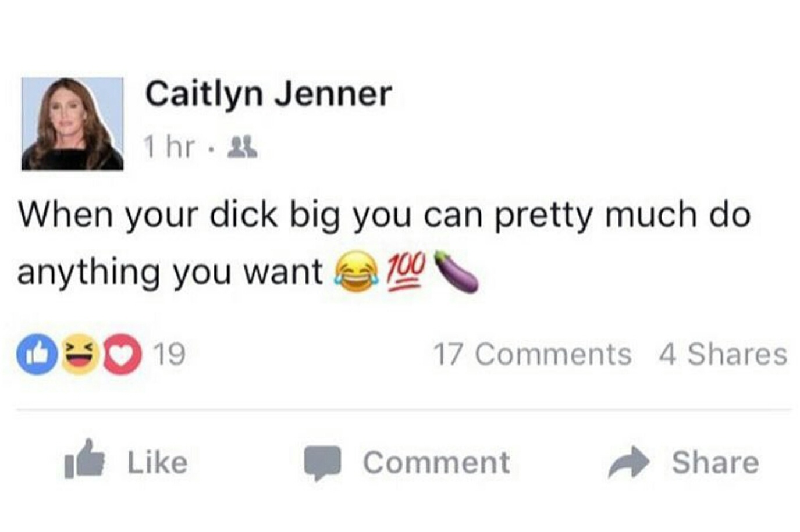Open the 1 hr timestamp link
Viewport: 800px width, 532px height.
pos(170,147)
